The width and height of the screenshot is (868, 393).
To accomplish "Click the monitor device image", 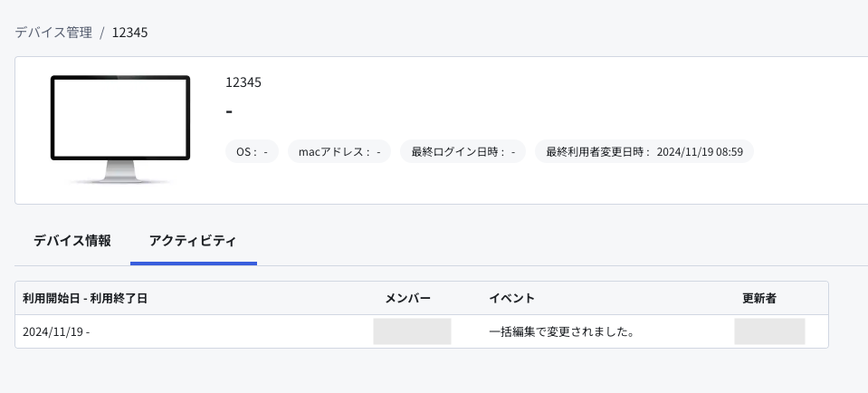I will 120,129.
